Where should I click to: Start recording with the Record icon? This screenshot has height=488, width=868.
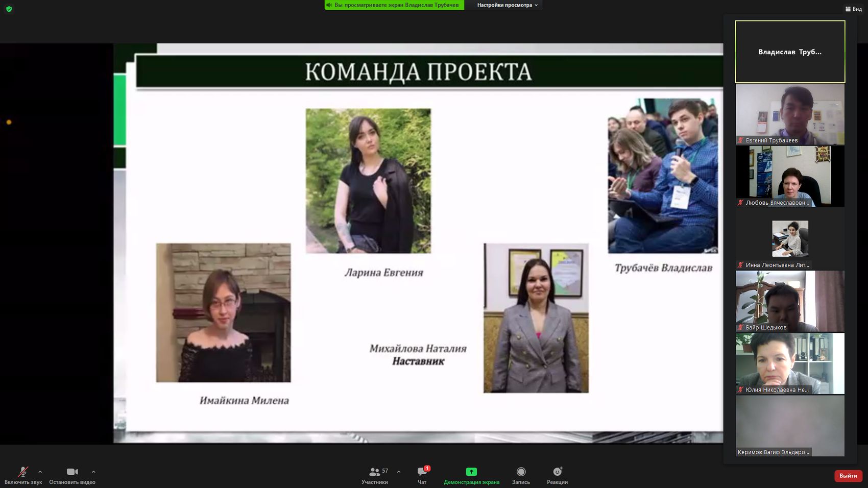point(521,472)
